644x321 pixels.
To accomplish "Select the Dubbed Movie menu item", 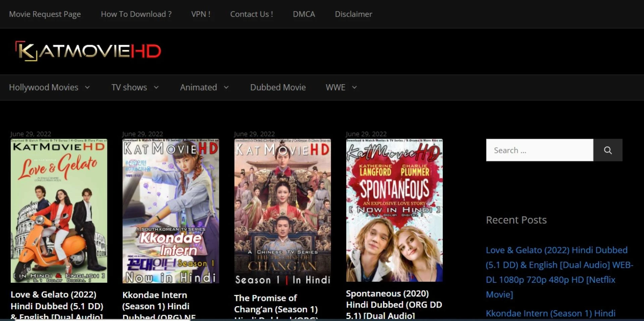I will coord(278,88).
